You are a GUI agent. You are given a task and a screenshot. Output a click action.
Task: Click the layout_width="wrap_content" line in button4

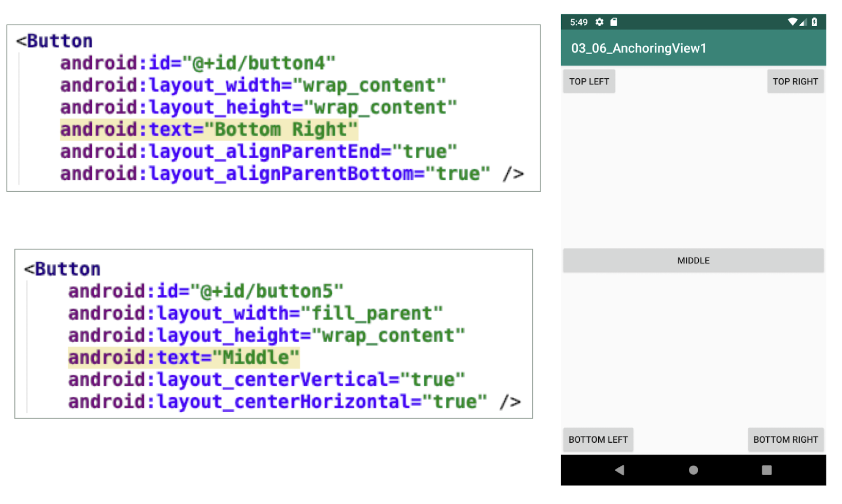(253, 85)
